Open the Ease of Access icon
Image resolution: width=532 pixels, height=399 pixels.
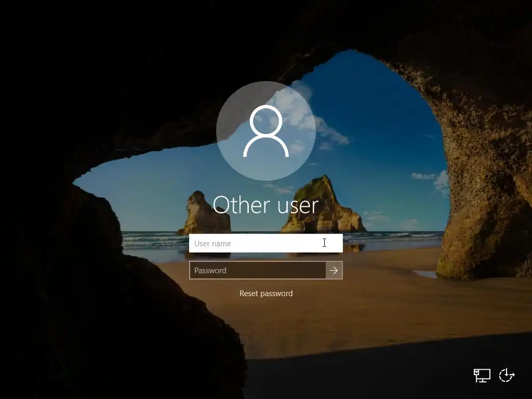(507, 375)
